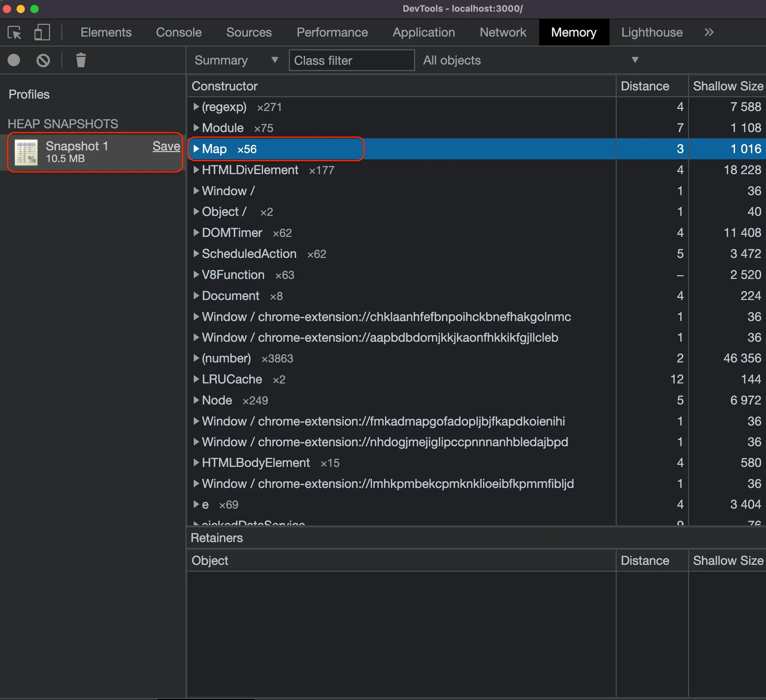Toggle the device toolbar icon
The height and width of the screenshot is (700, 766).
click(x=42, y=33)
